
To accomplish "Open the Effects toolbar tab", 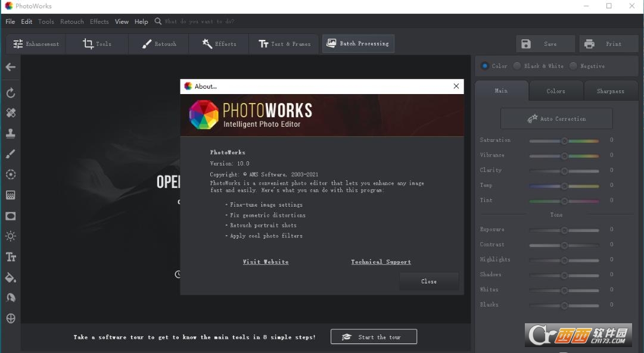I will coord(219,44).
